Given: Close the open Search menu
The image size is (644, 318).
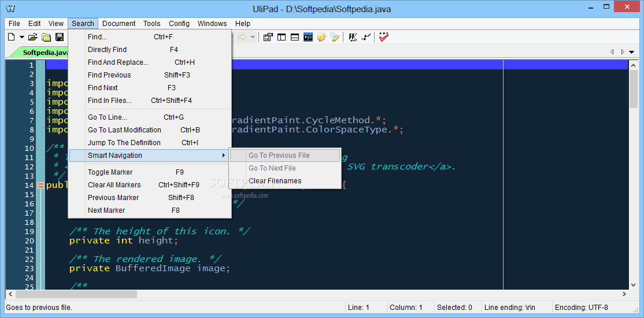Looking at the screenshot, I should coord(83,24).
